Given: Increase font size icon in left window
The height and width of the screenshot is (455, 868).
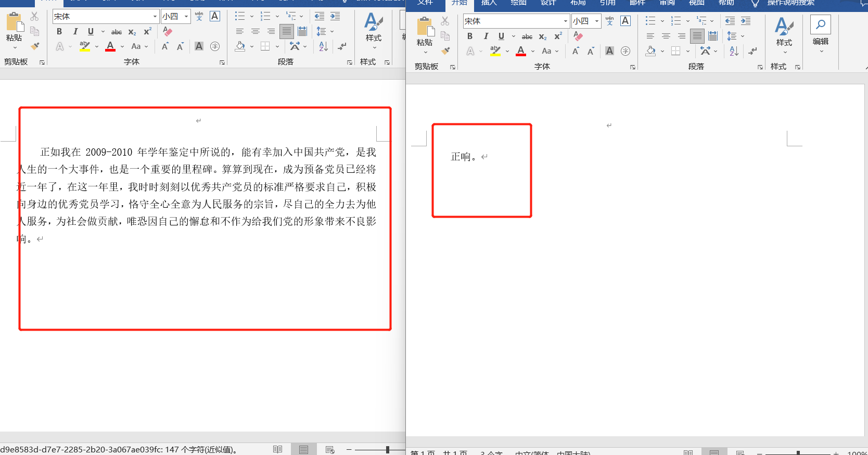Looking at the screenshot, I should coord(165,46).
